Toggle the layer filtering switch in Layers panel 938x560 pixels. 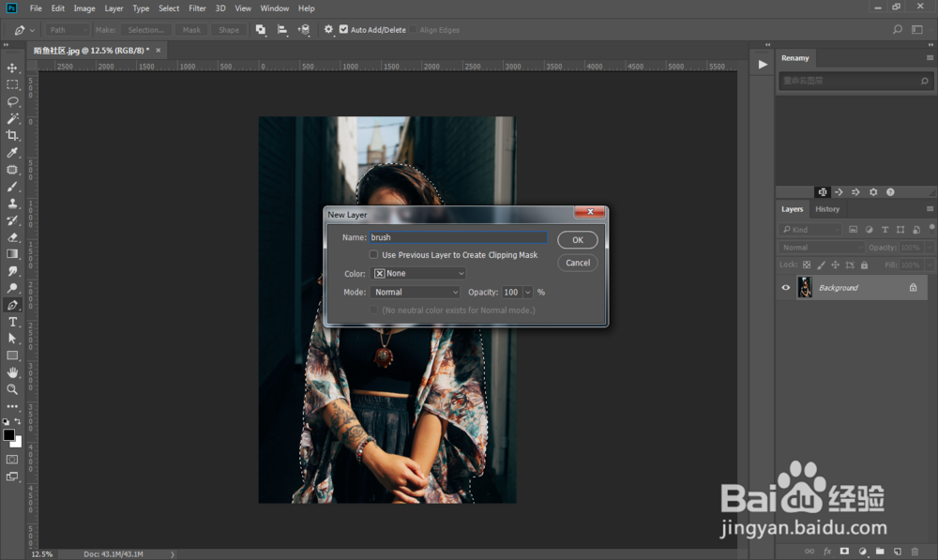click(x=931, y=227)
